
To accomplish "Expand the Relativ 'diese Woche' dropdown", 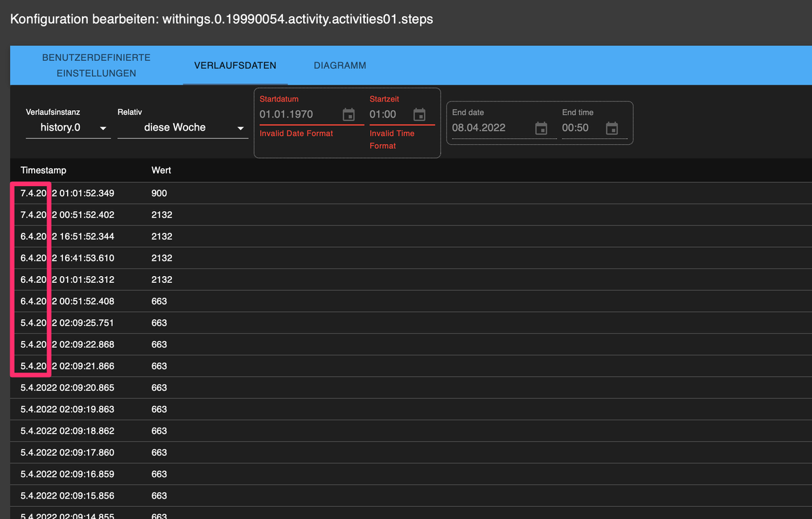I will tap(183, 127).
